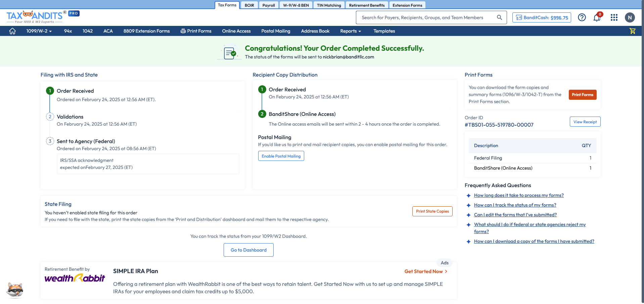Open the user profile avatar N
Image resolution: width=644 pixels, height=304 pixels.
(x=630, y=17)
